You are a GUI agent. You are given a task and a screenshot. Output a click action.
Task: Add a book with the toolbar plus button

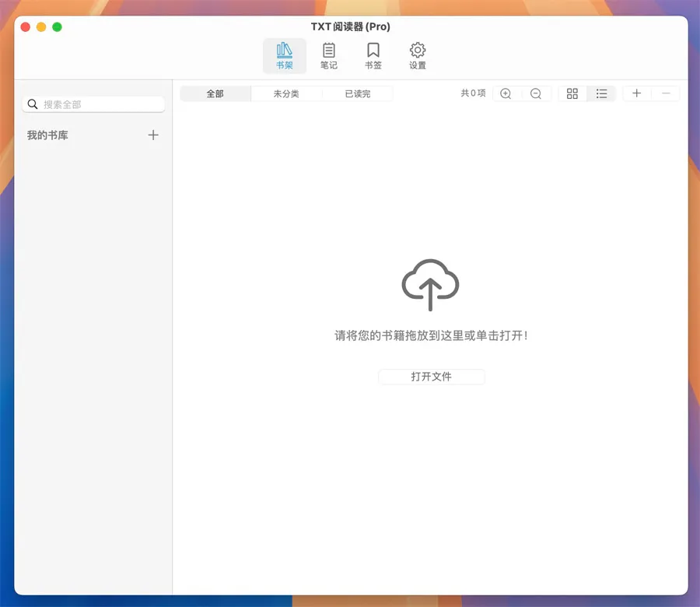click(636, 94)
